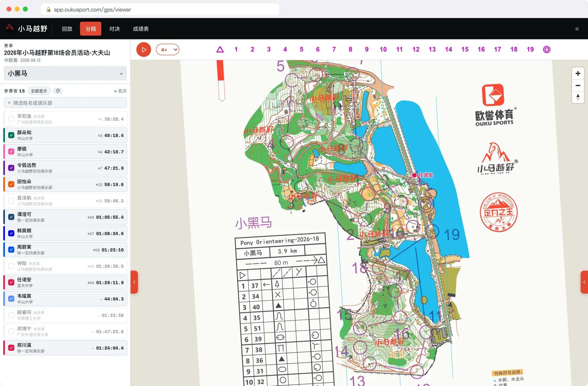Screen dimensions: 588x386
Task: Open the color palette button beside 全部显示
Action: tap(58, 91)
